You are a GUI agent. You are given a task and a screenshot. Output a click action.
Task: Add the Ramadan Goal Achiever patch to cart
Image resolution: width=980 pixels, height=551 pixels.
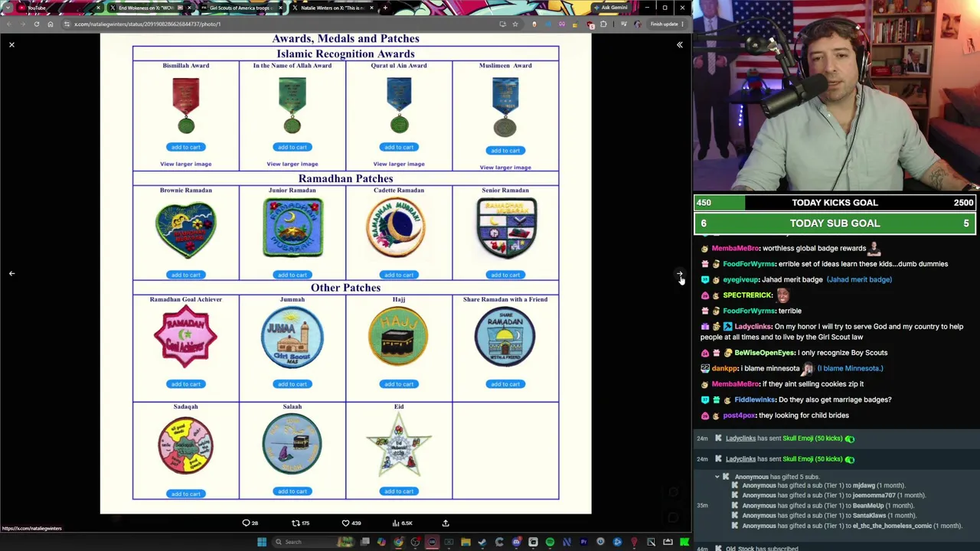185,384
